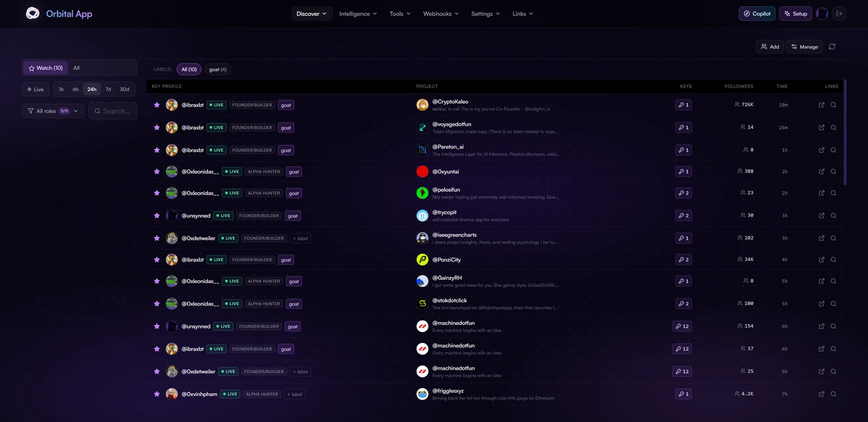
Task: Open the Discover dropdown menu
Action: (311, 14)
